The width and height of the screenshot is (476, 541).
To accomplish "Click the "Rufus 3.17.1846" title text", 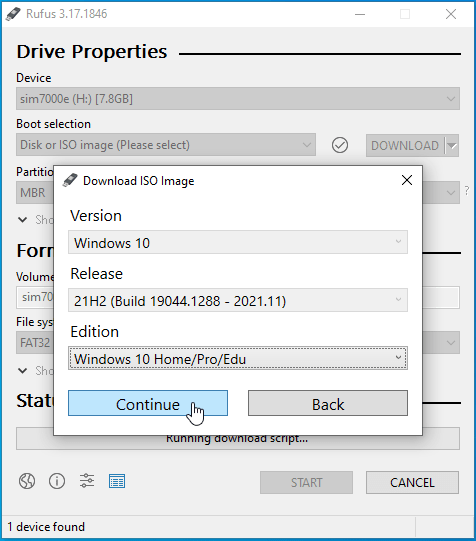I will point(67,14).
